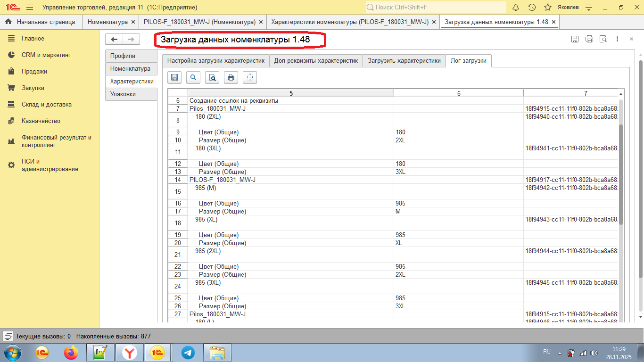Open the CRM и маркетинг section
This screenshot has height=362, width=644.
pos(50,55)
